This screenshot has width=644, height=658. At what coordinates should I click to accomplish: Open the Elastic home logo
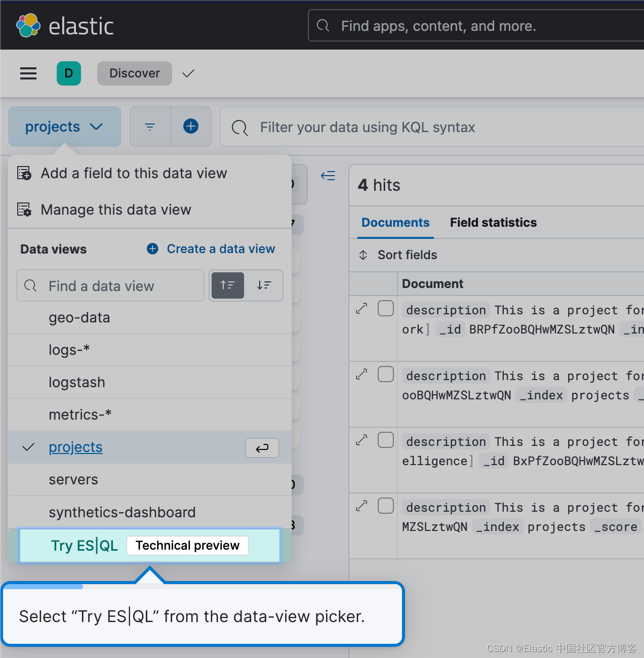point(65,25)
